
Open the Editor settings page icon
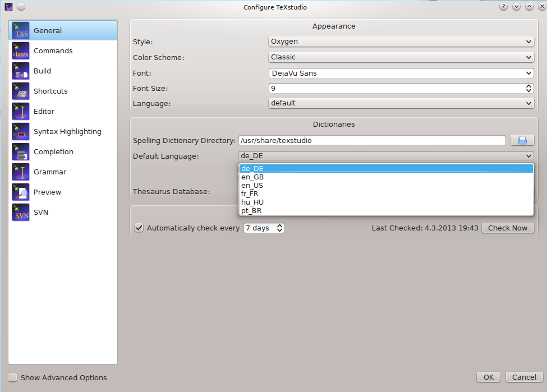(x=20, y=111)
